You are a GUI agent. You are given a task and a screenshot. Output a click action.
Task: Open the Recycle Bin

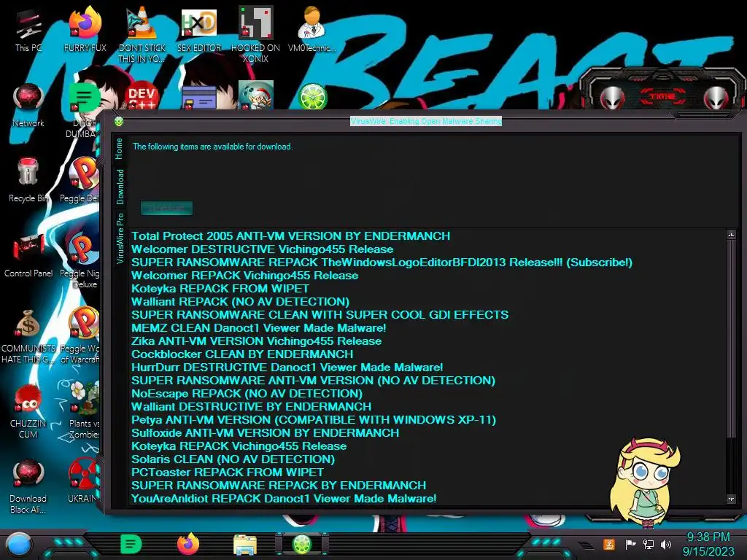click(x=28, y=180)
